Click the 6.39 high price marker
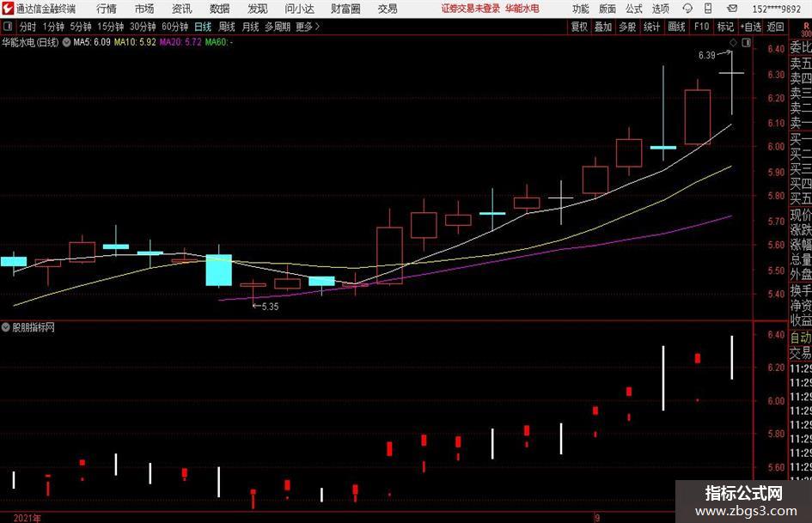 pyautogui.click(x=707, y=56)
